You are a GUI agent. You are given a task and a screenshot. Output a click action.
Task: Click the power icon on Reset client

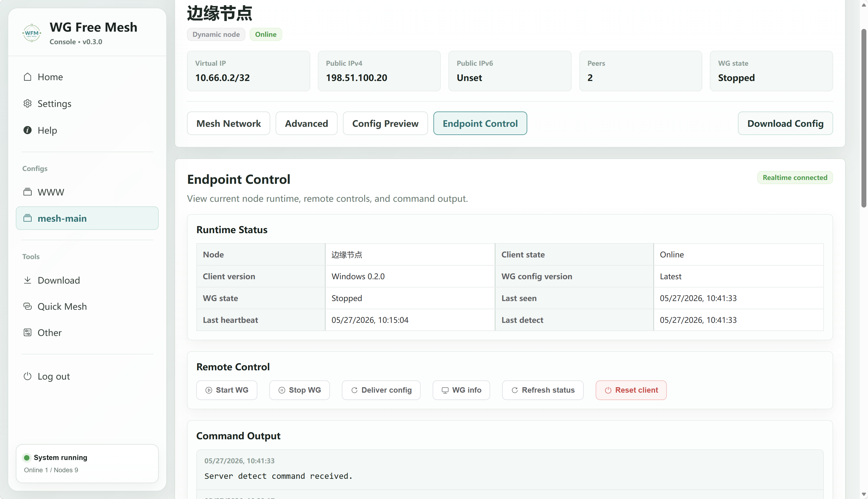[608, 390]
